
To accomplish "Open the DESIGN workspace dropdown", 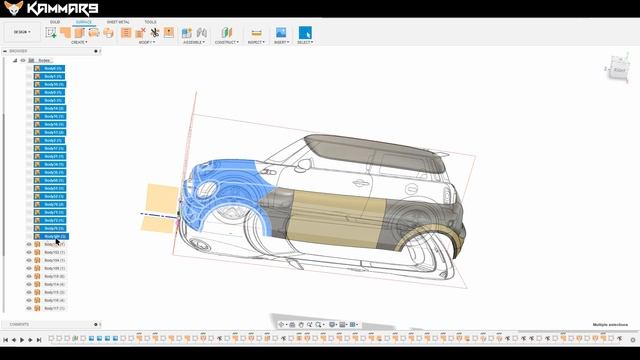I will click(22, 32).
